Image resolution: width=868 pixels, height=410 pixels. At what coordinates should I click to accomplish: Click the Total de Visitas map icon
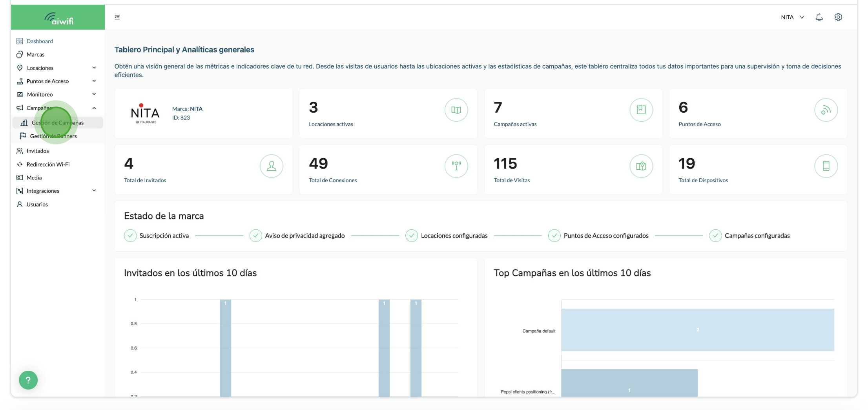click(x=641, y=166)
